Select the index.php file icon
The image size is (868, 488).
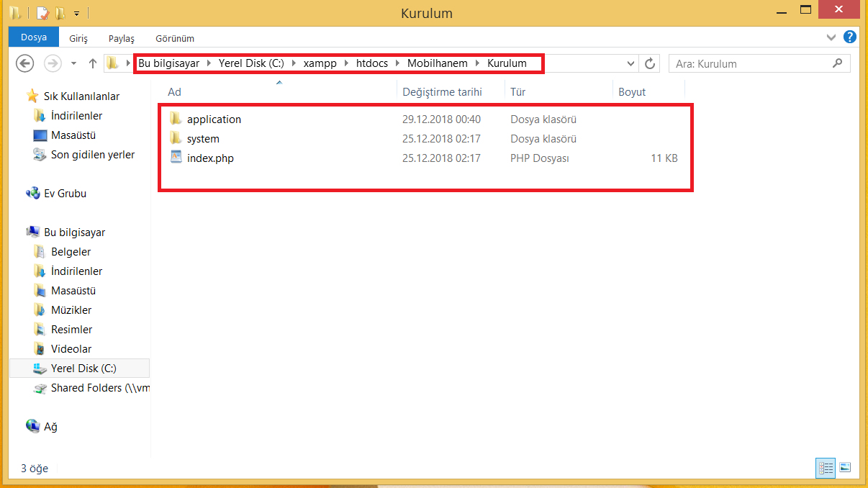[x=176, y=158]
